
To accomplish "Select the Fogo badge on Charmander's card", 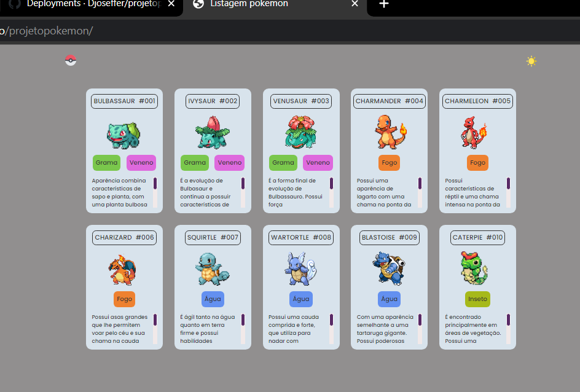I will (x=389, y=162).
